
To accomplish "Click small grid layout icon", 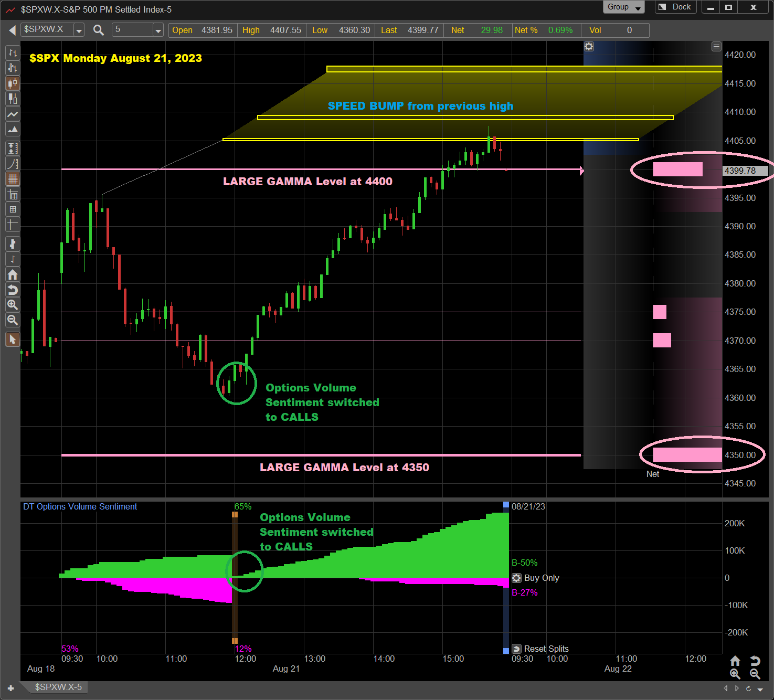I will 13,209.
